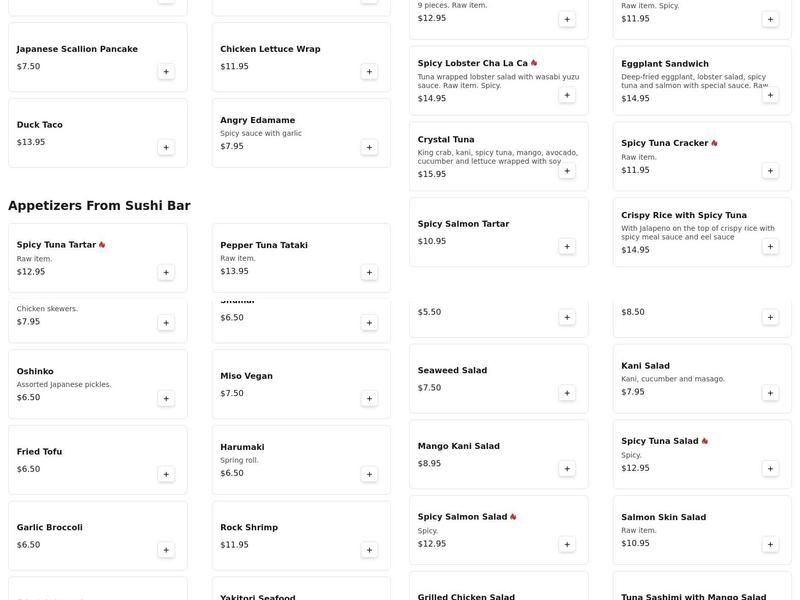Add Seaweed Salad to order
Image resolution: width=800 pixels, height=600 pixels.
[567, 393]
